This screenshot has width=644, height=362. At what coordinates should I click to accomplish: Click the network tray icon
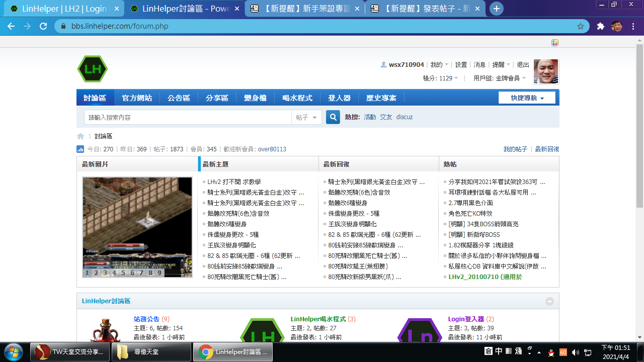[587, 352]
